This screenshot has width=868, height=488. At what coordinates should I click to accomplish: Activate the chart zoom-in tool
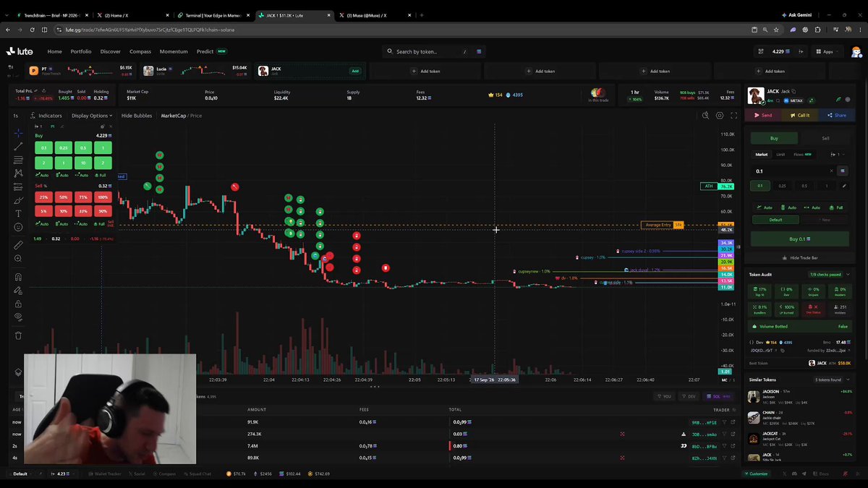click(18, 259)
